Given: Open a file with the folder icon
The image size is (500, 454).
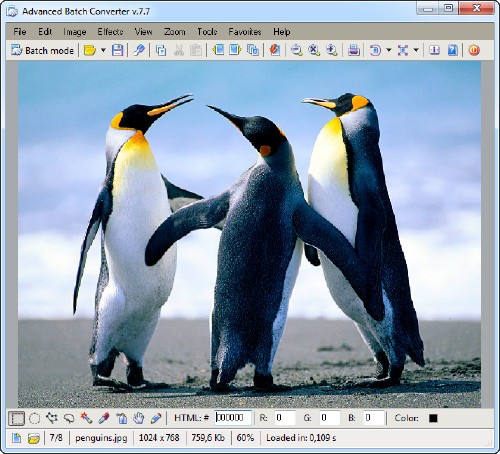Looking at the screenshot, I should (90, 50).
